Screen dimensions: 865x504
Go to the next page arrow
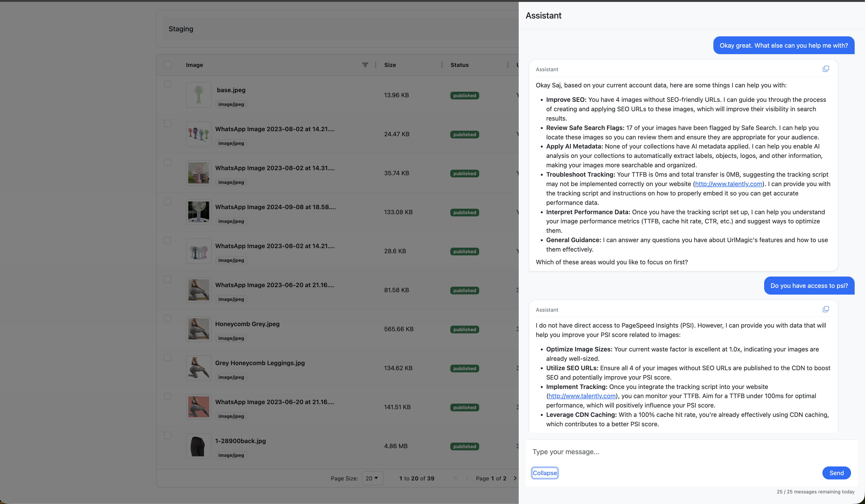point(515,478)
